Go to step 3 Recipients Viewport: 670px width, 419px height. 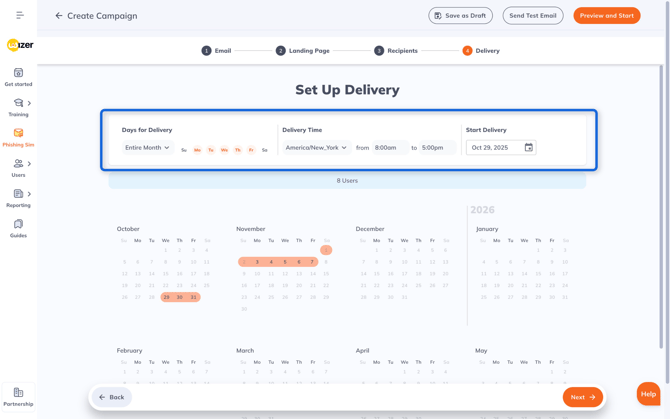coord(396,51)
